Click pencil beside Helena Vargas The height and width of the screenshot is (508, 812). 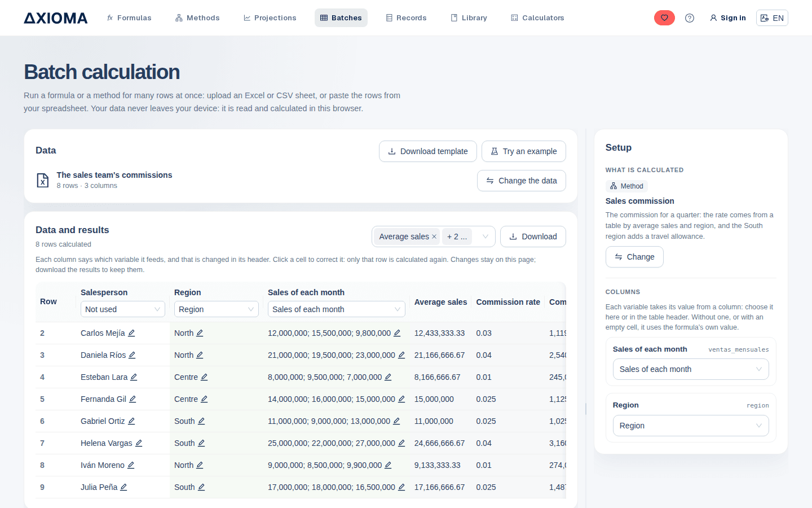tap(139, 443)
